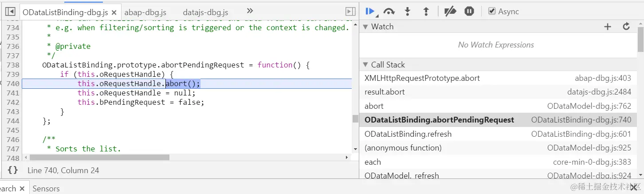Set breakpoint on line 741

[x=13, y=93]
